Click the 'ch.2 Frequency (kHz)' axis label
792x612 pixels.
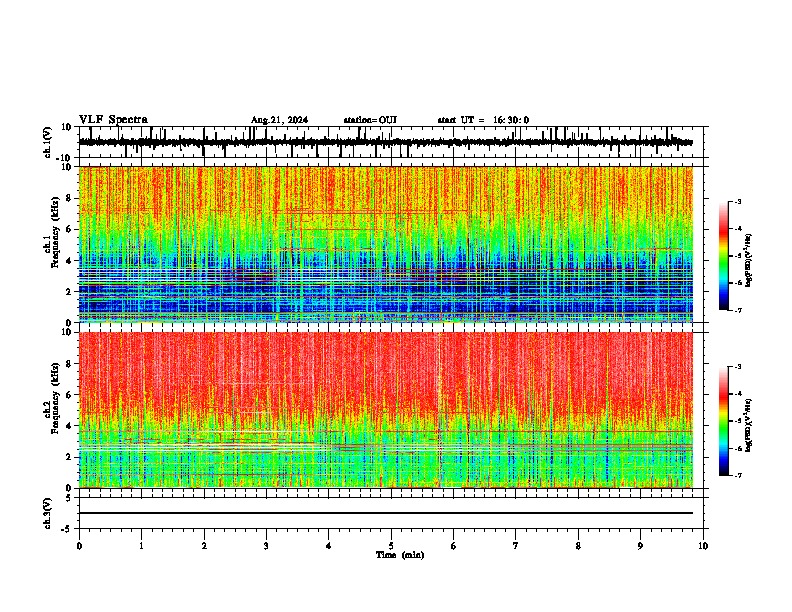(x=51, y=397)
